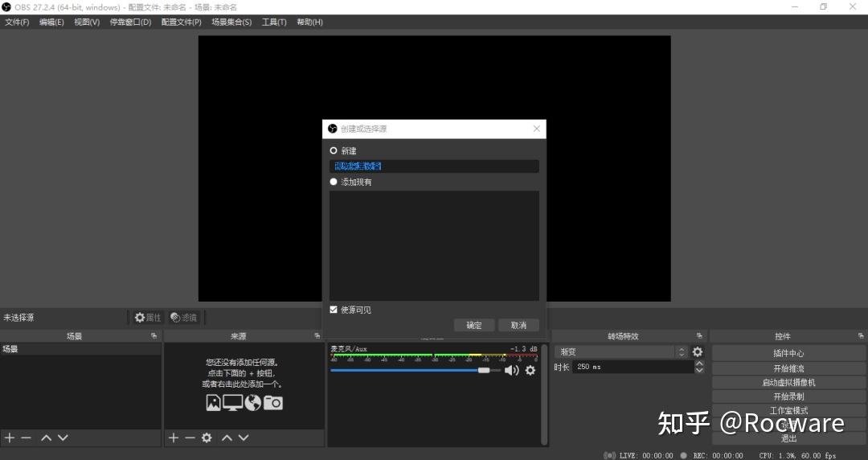
Task: Open the 配置文件(P) menu
Action: click(181, 23)
